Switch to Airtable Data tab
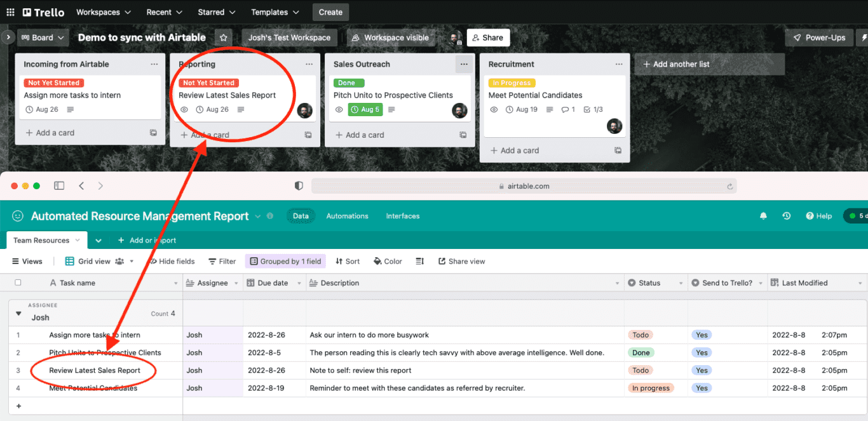Image resolution: width=868 pixels, height=421 pixels. tap(301, 216)
